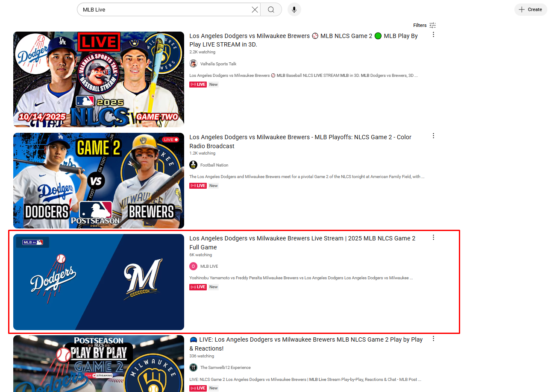Click the New badge under Valhalla Sports Talk
The image size is (552, 392).
click(214, 85)
